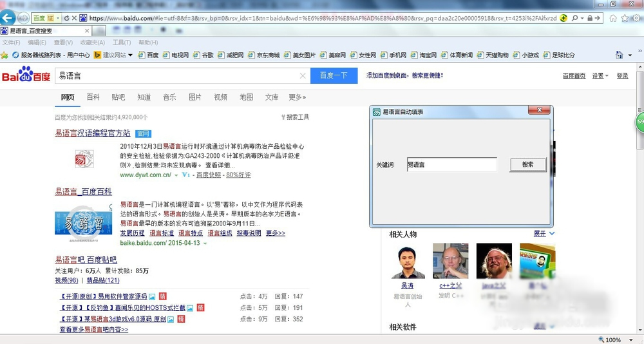The width and height of the screenshot is (644, 344).
Task: Open the zoom level 100% dropdown
Action: coord(631,340)
